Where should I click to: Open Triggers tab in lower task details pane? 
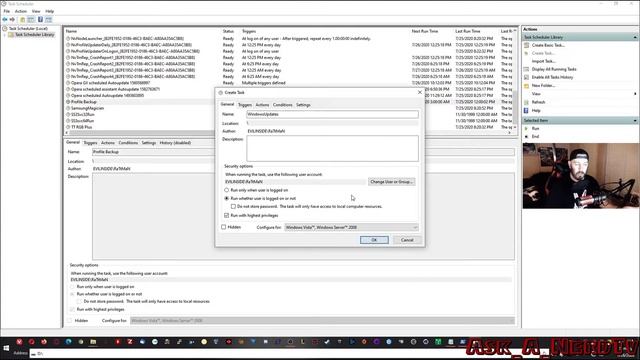(x=90, y=143)
